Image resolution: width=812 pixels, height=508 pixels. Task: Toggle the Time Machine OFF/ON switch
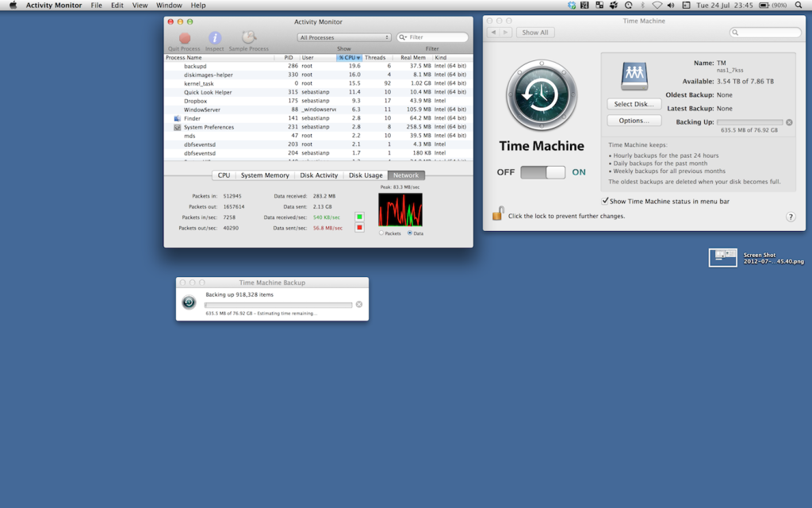pyautogui.click(x=542, y=172)
